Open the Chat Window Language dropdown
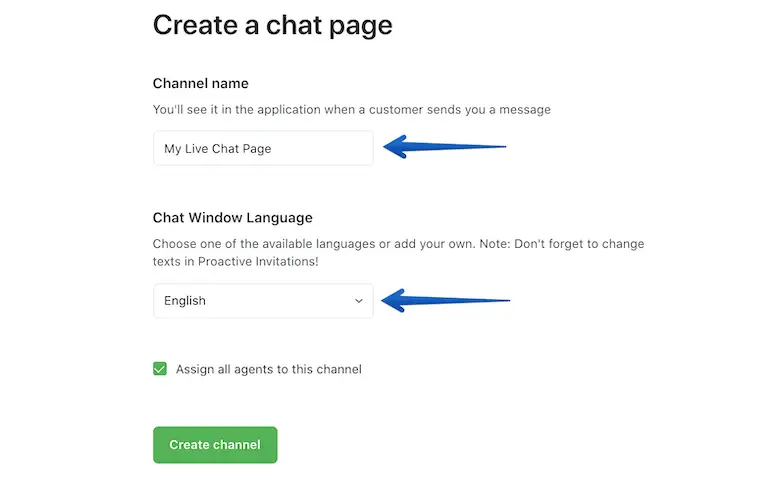 [263, 301]
